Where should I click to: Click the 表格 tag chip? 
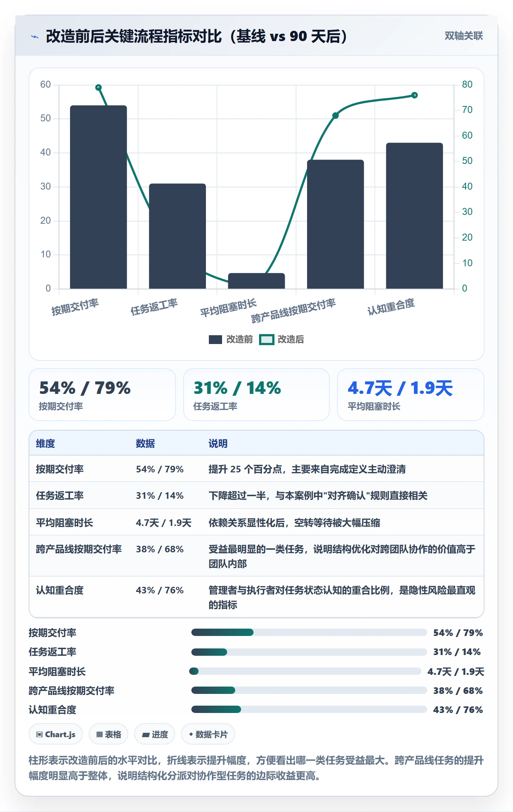pos(108,734)
